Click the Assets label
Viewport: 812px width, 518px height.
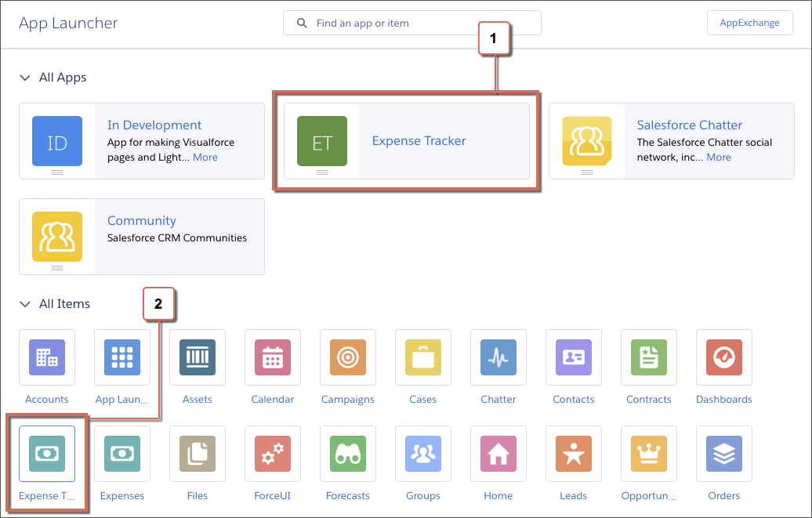[x=198, y=400]
